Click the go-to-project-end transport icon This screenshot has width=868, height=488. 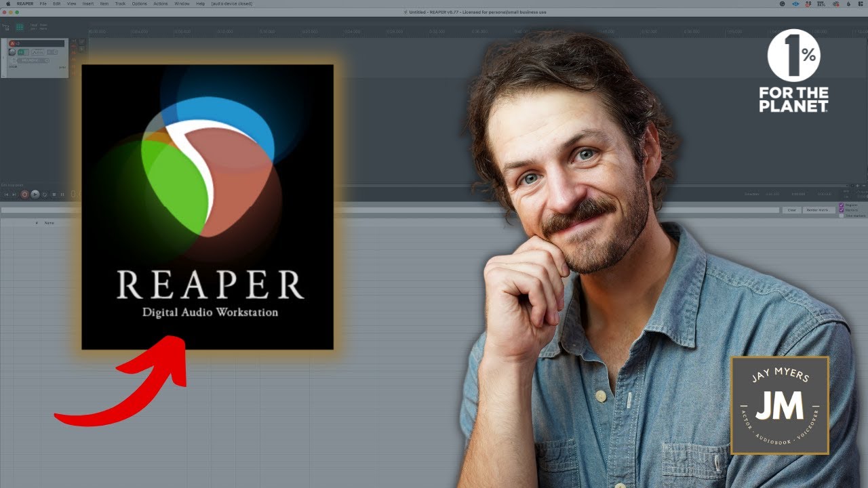pos(14,195)
